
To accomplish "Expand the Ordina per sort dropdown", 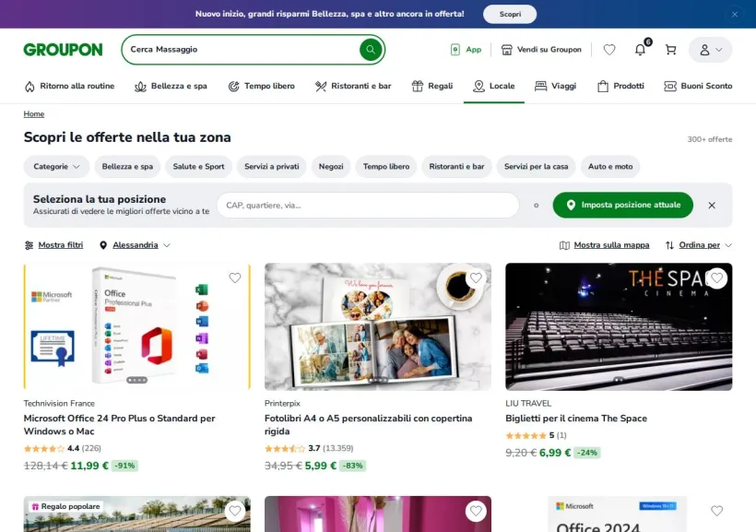I will pos(698,245).
